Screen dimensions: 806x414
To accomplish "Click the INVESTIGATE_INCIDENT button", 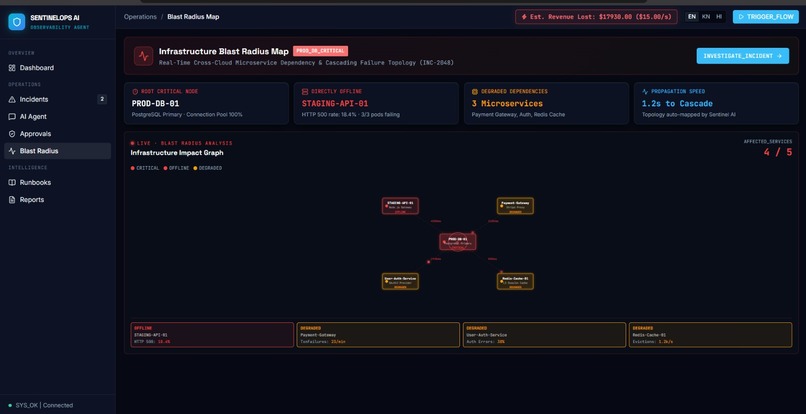I will point(742,56).
